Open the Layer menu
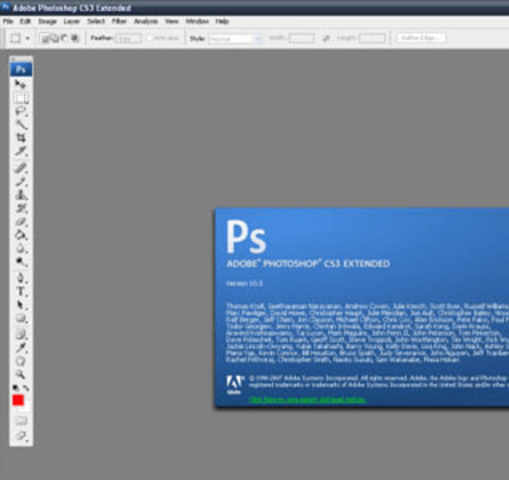This screenshot has width=509, height=480. coord(72,21)
